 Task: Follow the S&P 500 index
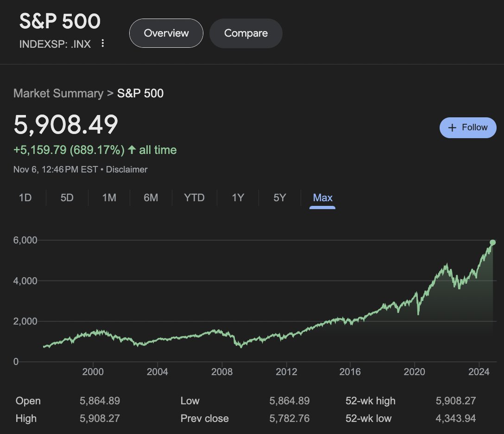(468, 128)
